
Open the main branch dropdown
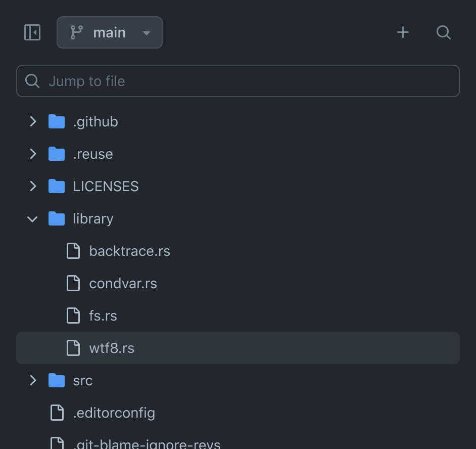110,32
